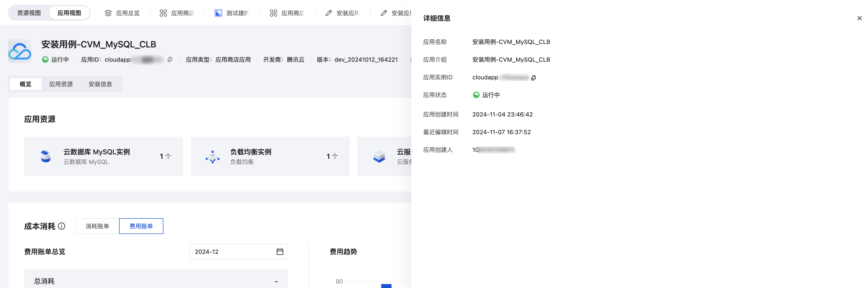Viewport: 868px width, 288px height.
Task: Switch to 资源视图 view
Action: click(29, 13)
